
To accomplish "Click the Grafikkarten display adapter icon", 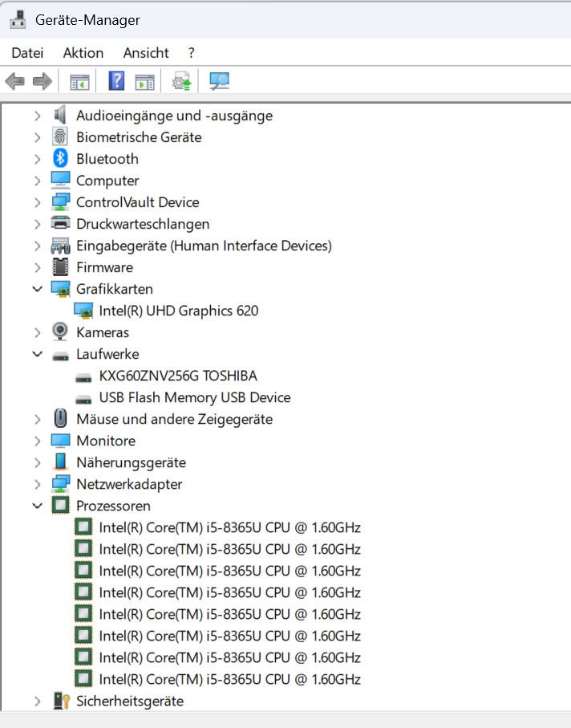I will click(x=60, y=289).
